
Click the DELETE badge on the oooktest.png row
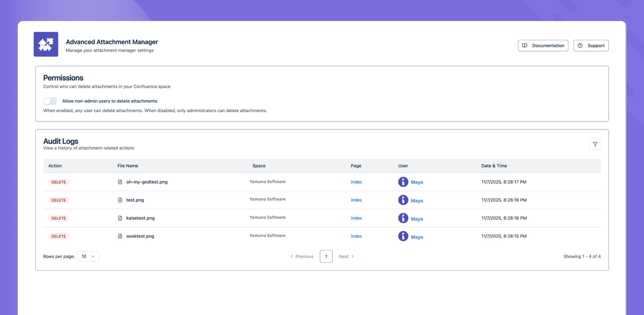[58, 236]
